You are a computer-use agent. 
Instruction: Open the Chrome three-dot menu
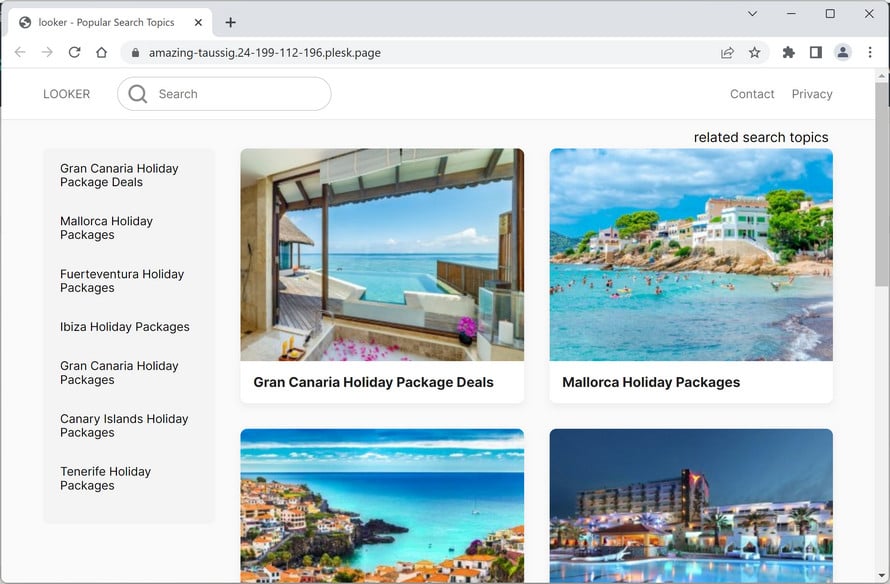coord(870,53)
